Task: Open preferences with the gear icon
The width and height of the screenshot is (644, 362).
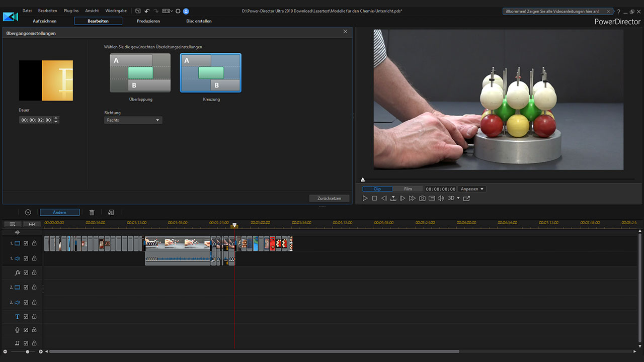Action: point(178,11)
